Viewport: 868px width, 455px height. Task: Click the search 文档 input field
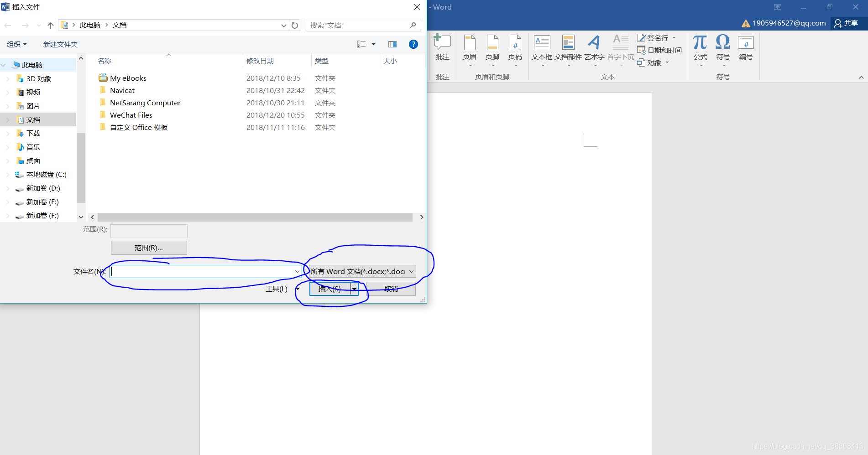357,25
